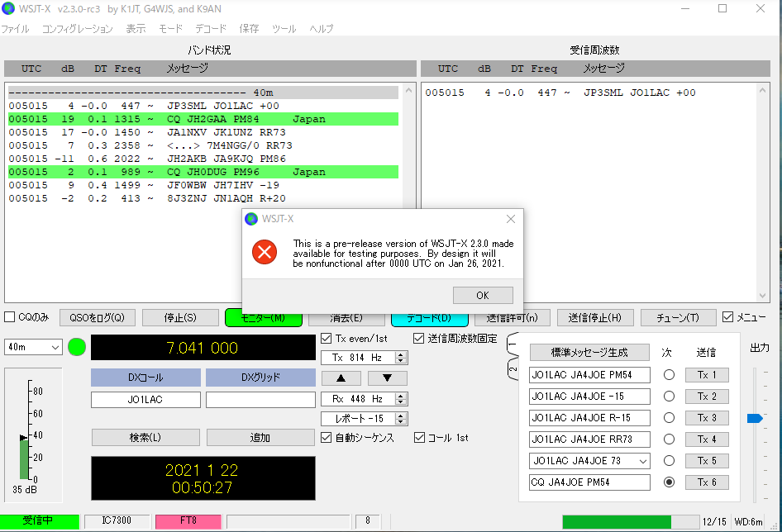Screen dimensions: 782x532
Task: Click the 7.041 000 frequency display
Action: coord(203,348)
